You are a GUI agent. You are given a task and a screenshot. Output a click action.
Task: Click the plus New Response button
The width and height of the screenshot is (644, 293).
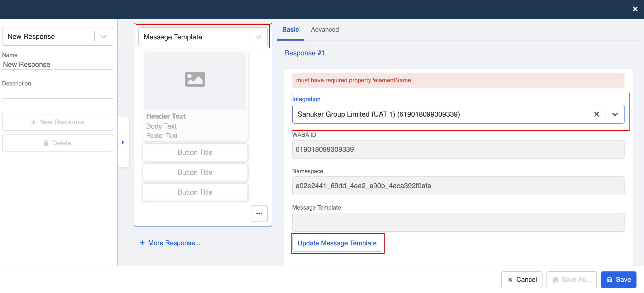pyautogui.click(x=58, y=122)
